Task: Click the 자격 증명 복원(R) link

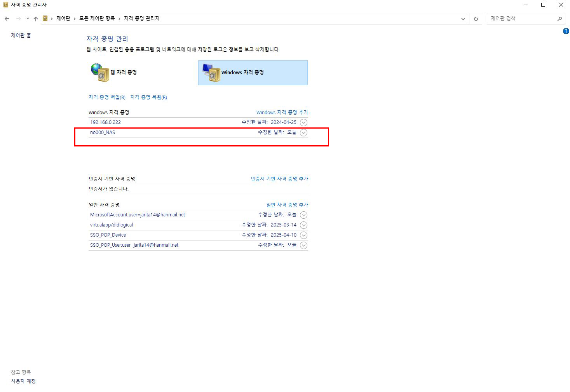Action: 148,97
